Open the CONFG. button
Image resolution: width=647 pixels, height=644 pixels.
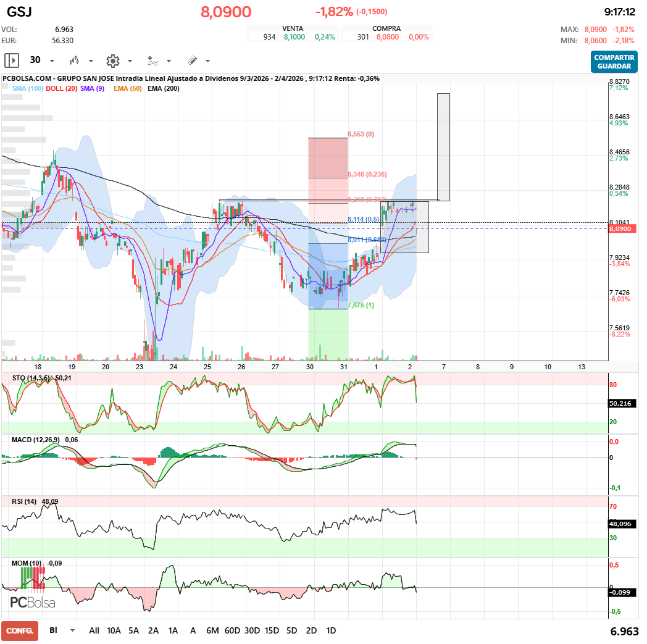coord(20,631)
